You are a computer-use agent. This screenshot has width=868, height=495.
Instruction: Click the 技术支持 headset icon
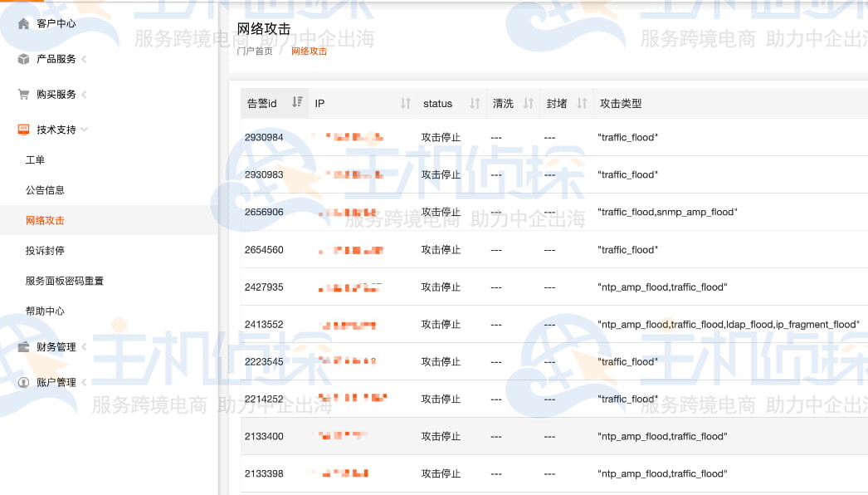(x=22, y=129)
